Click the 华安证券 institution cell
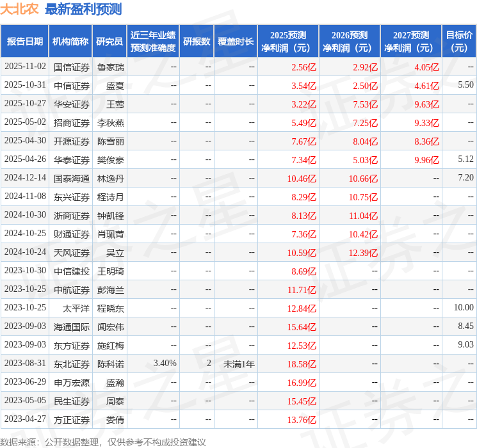 pos(72,104)
